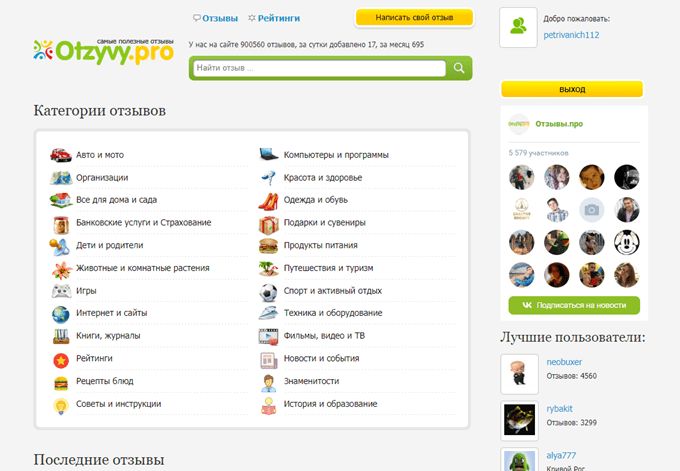Click the rybakit fish avatar thumbnail
The image size is (680, 471).
(x=520, y=421)
